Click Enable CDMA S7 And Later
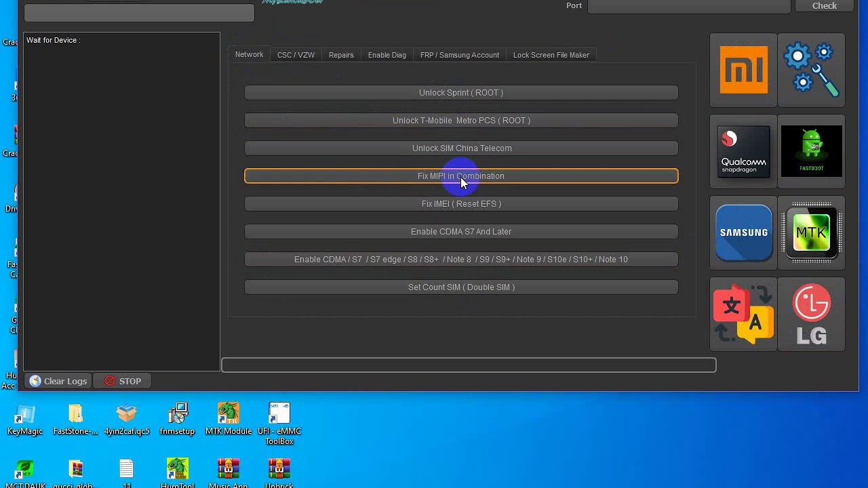This screenshot has height=488, width=868. pyautogui.click(x=461, y=232)
